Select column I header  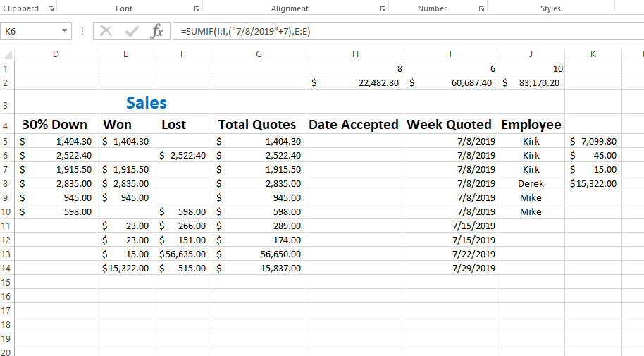tap(450, 54)
